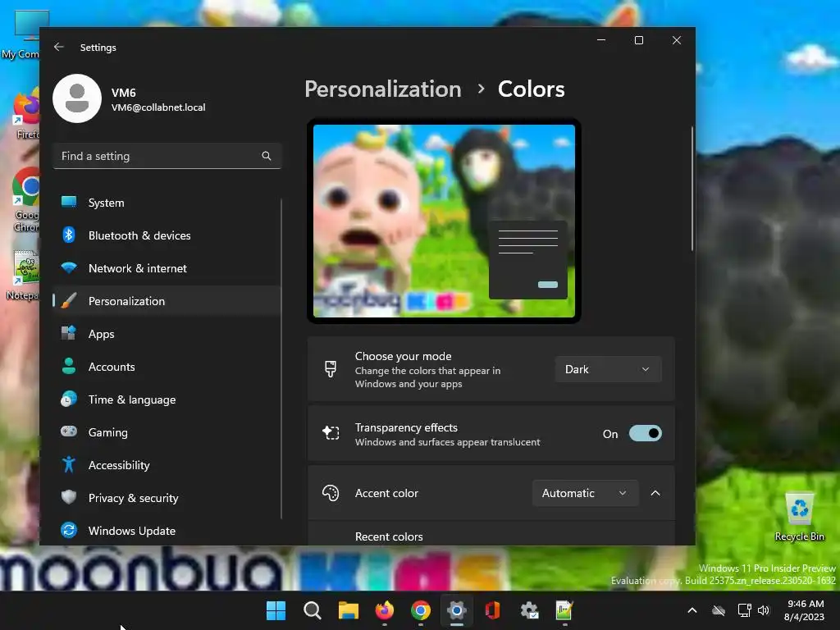Image resolution: width=840 pixels, height=630 pixels.
Task: Open Accessibility settings
Action: click(167, 465)
